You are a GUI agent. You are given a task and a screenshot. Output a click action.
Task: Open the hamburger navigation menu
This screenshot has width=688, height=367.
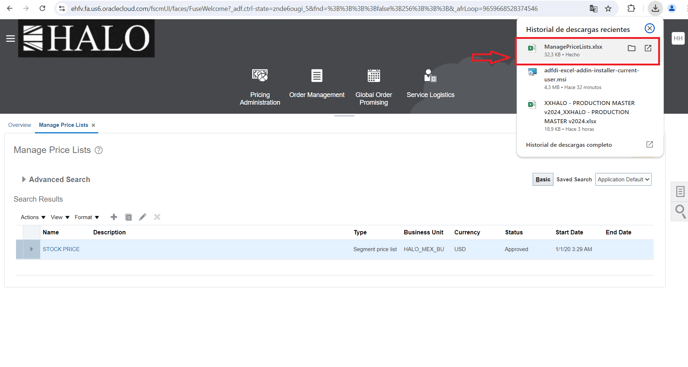(11, 39)
